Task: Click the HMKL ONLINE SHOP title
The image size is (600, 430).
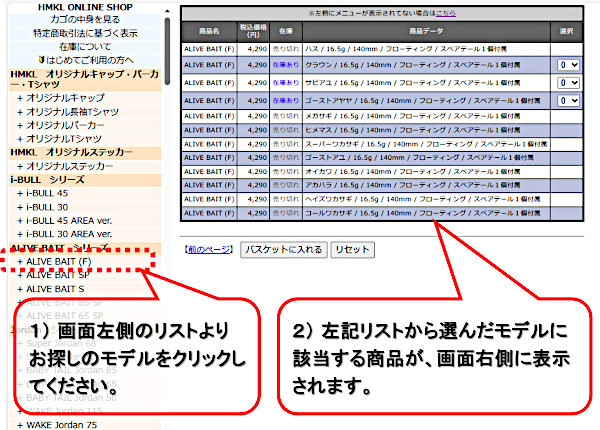Action: 85,7
